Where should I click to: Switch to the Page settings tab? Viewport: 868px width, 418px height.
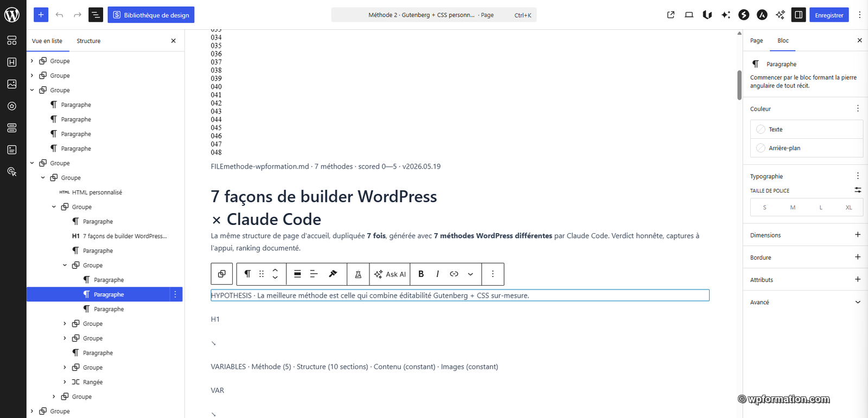[756, 41]
